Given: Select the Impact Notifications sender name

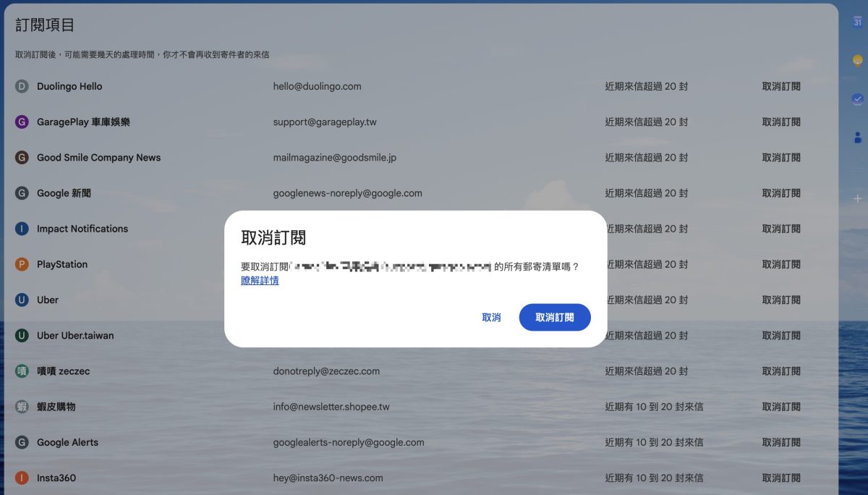Looking at the screenshot, I should point(82,229).
